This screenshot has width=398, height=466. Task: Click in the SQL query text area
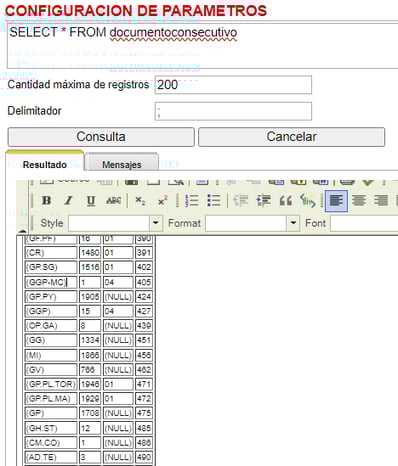[x=202, y=46]
